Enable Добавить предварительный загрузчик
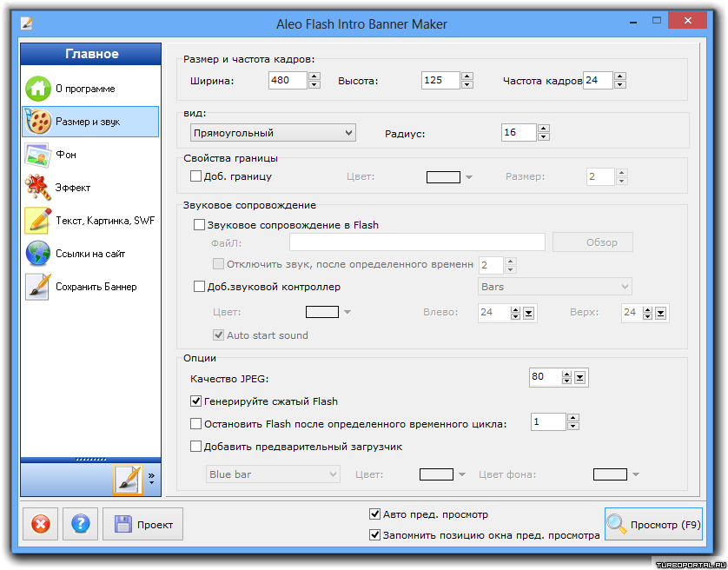Viewport: 728px width, 570px height. pyautogui.click(x=196, y=447)
